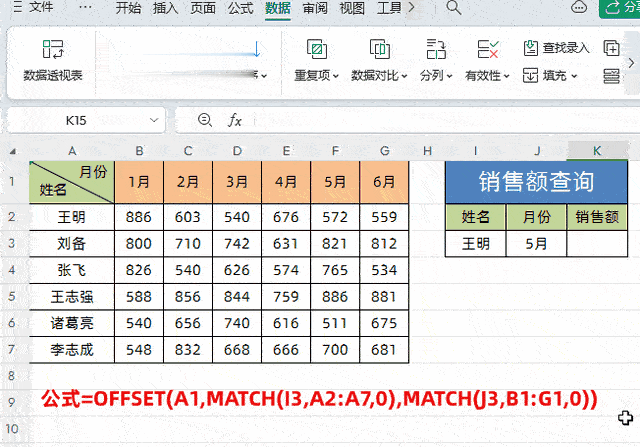Click inside the formula bar
640x447 pixels.
[445, 120]
